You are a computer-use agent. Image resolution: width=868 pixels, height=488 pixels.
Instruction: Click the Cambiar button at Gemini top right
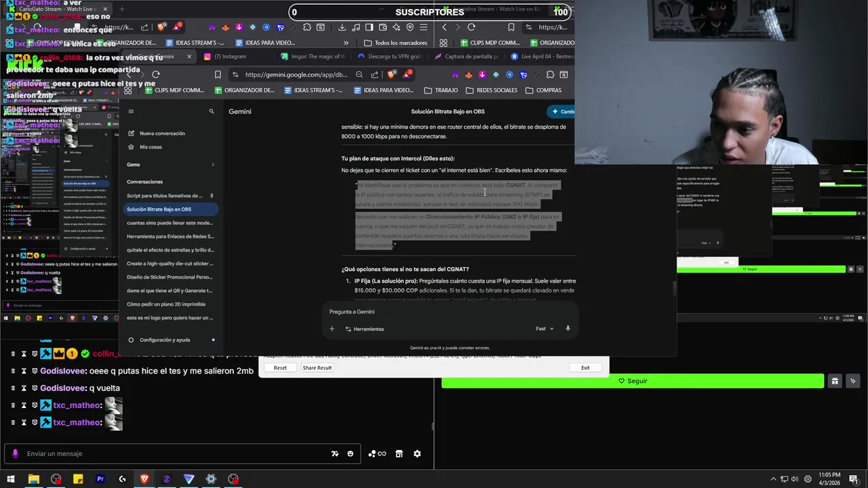point(561,111)
